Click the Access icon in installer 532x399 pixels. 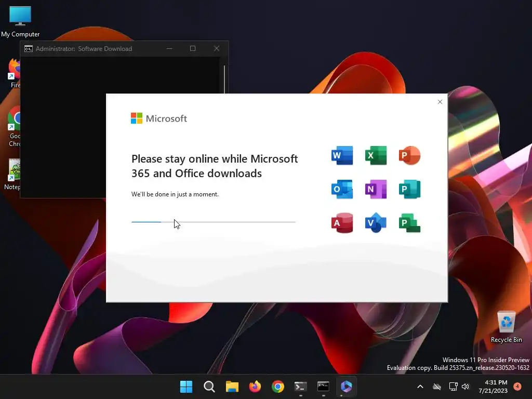coord(342,223)
